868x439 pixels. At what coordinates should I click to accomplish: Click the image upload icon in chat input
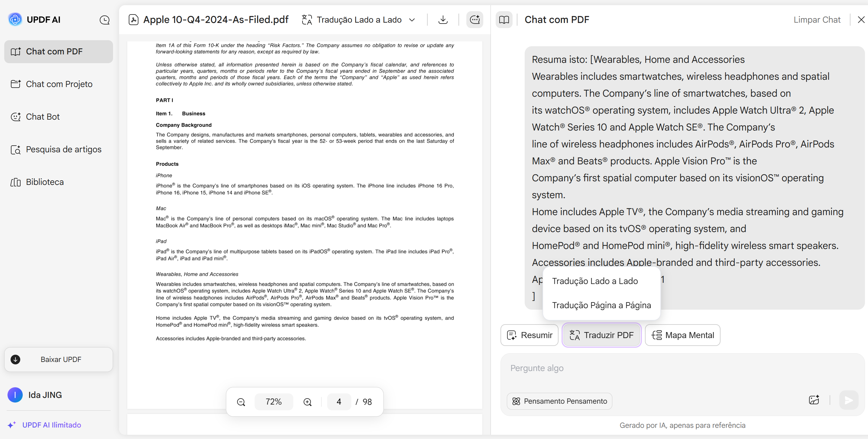tap(814, 400)
